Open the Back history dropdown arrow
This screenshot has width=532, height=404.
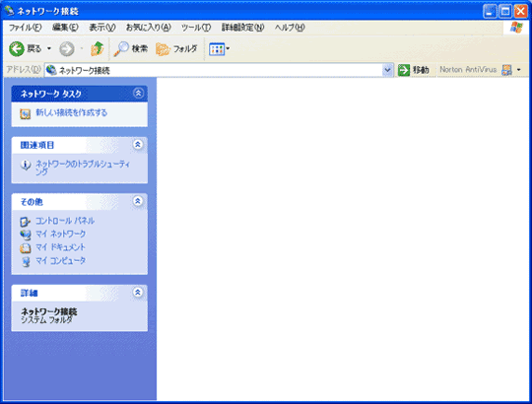click(49, 49)
